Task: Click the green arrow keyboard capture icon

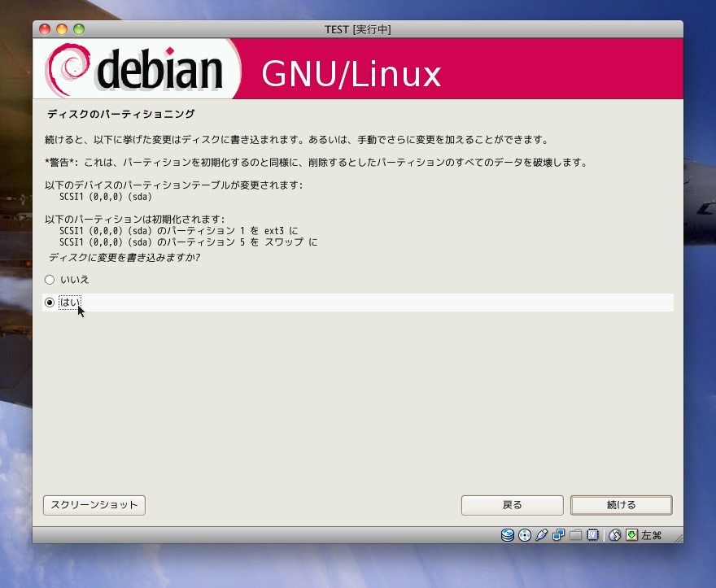Action: 631,535
